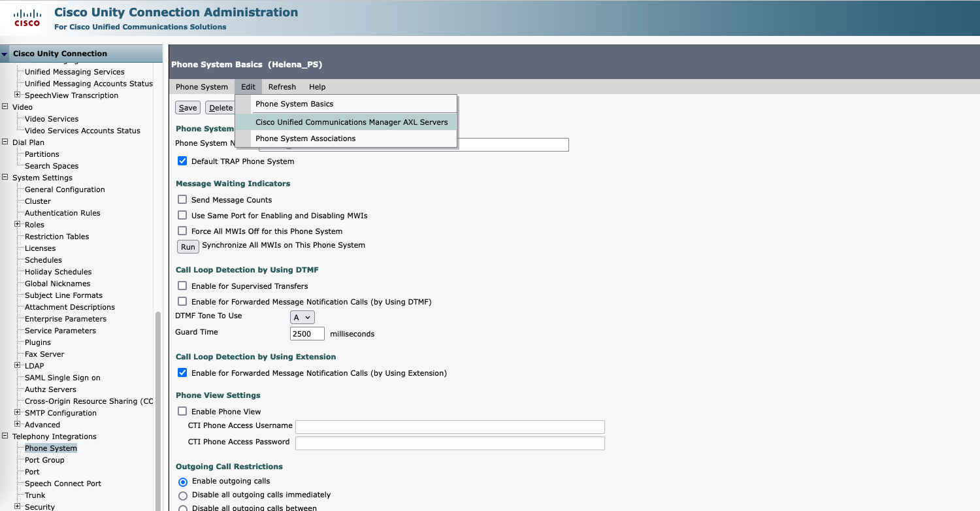Click the Cisco logo in the header
The width and height of the screenshot is (980, 511).
pyautogui.click(x=27, y=19)
